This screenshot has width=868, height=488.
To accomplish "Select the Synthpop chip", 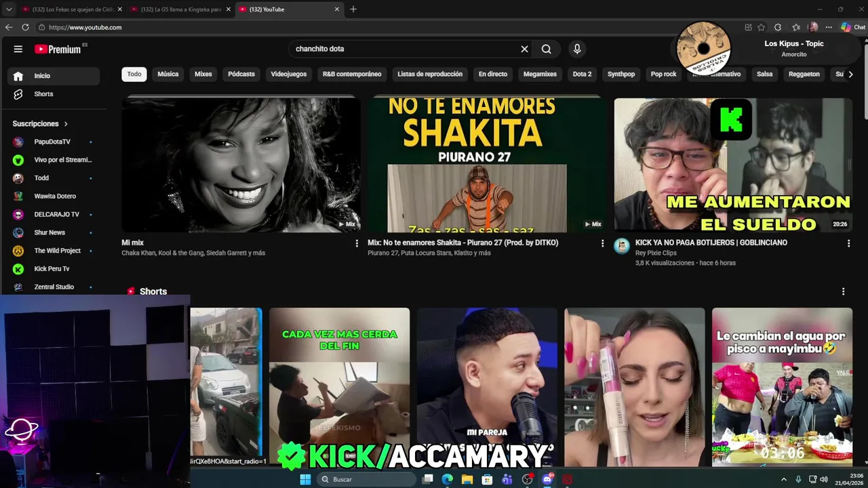I will point(621,74).
